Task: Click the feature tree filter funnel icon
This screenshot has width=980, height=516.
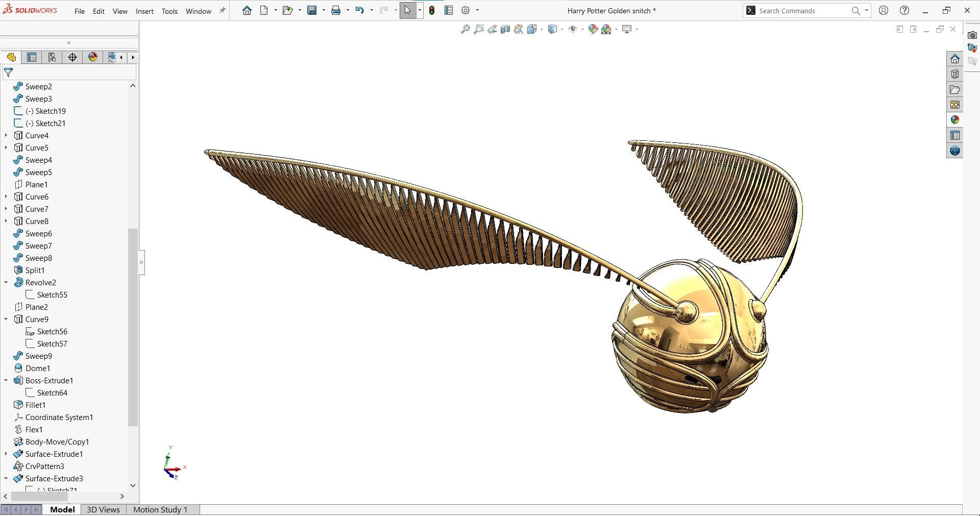Action: pos(9,72)
